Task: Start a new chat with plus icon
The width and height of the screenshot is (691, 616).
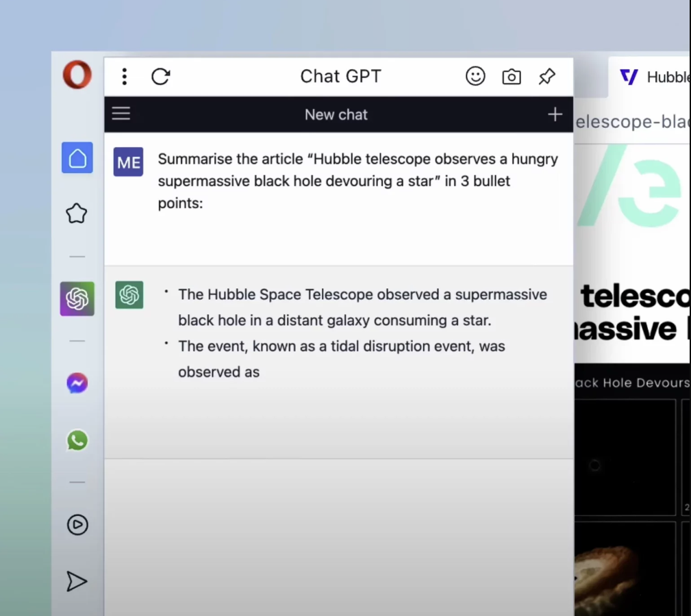Action: click(555, 114)
